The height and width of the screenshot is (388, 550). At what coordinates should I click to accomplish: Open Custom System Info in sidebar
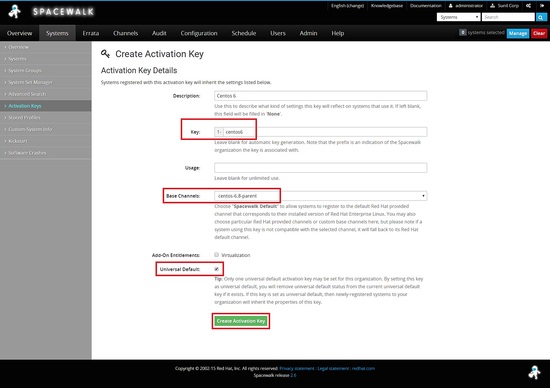point(46,129)
